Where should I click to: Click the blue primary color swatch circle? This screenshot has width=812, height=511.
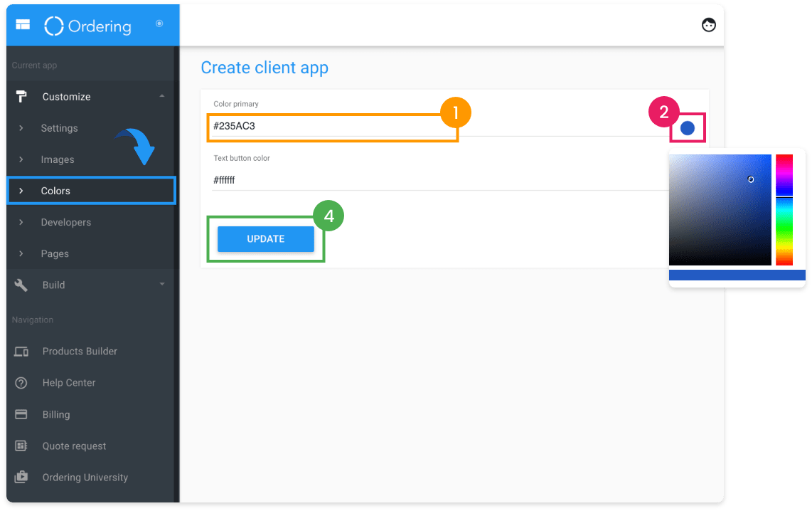click(x=687, y=128)
